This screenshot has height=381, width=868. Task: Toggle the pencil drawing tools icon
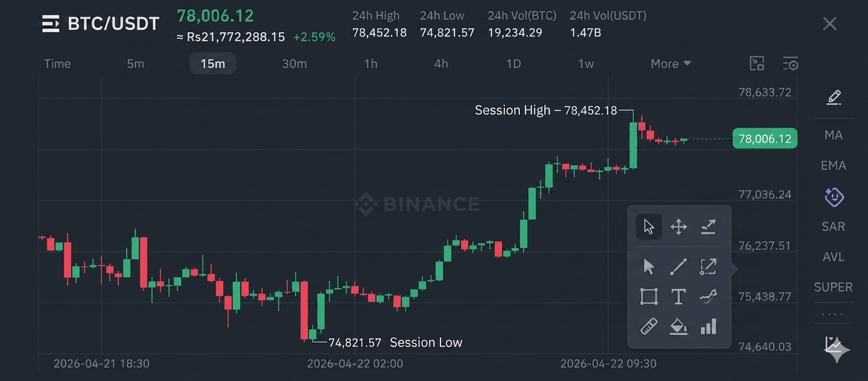(834, 97)
